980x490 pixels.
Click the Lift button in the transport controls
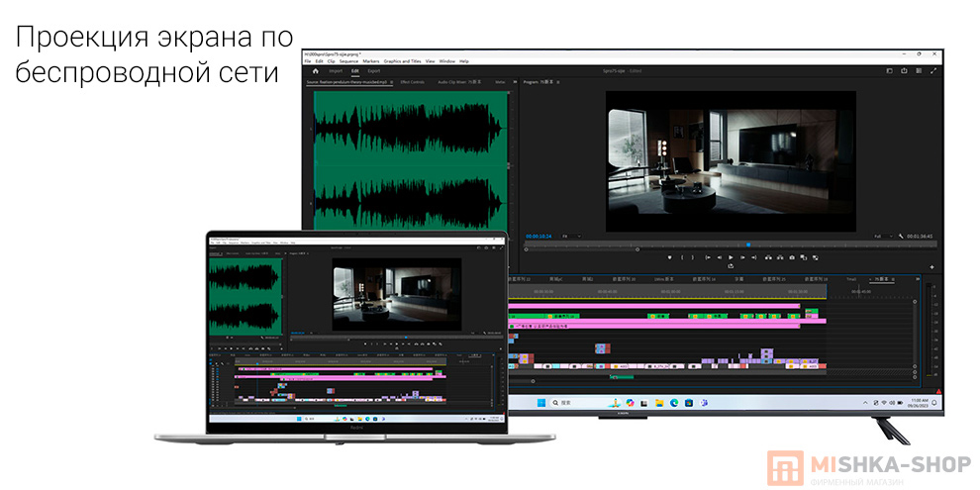767,257
